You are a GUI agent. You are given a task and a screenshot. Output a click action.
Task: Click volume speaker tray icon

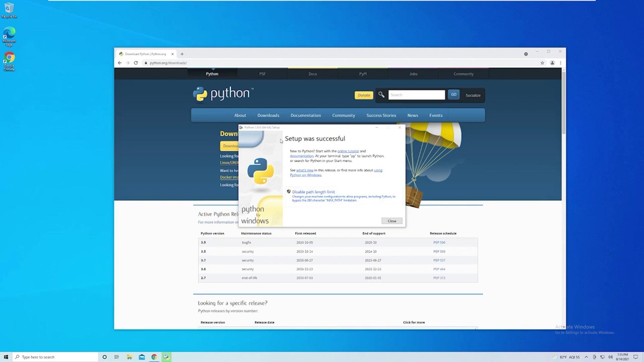pos(610,357)
